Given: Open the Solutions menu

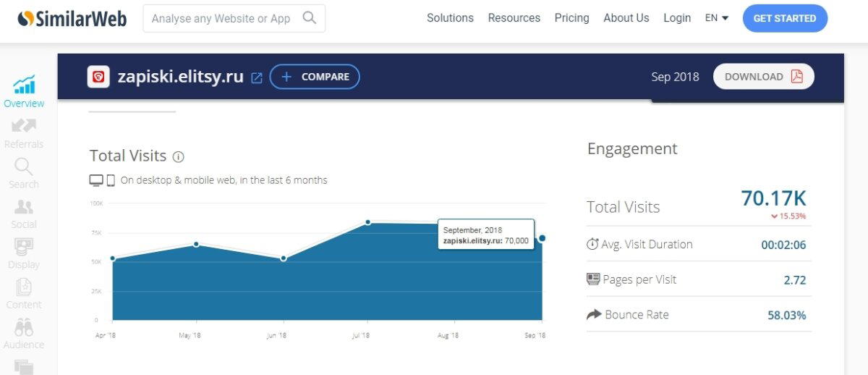Looking at the screenshot, I should tap(450, 18).
